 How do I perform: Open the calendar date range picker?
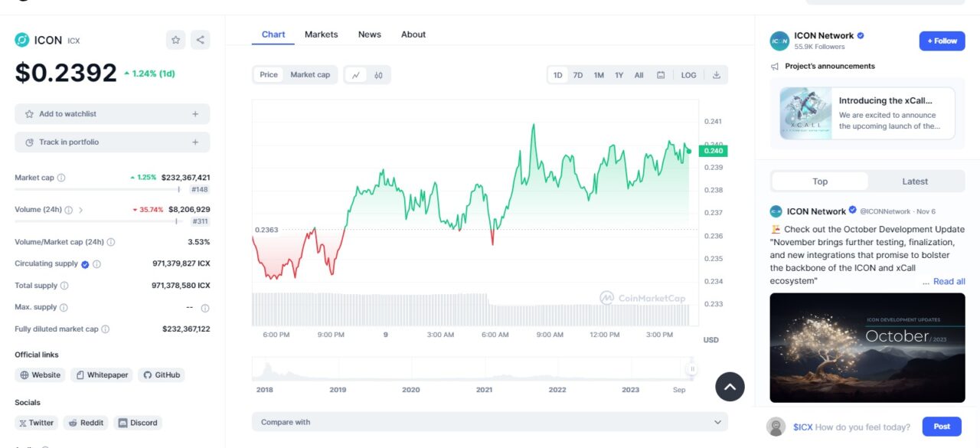click(661, 75)
